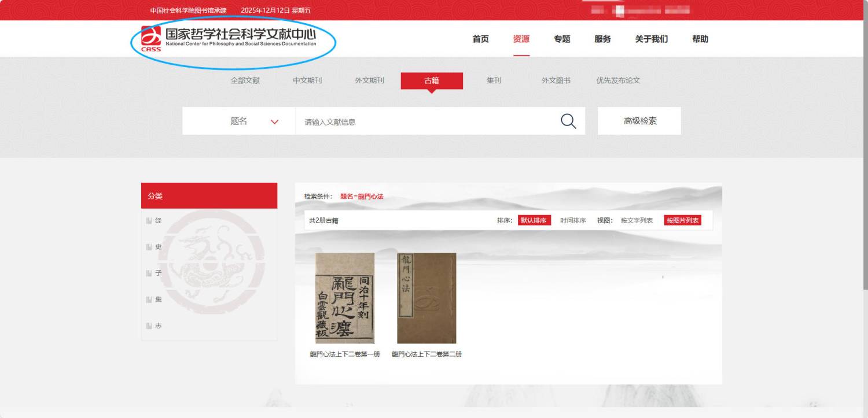Switch to the 外文图书 tab
This screenshot has height=418, width=868.
[x=556, y=81]
